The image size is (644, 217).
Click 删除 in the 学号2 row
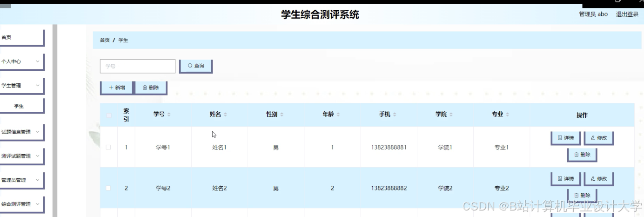[582, 195]
